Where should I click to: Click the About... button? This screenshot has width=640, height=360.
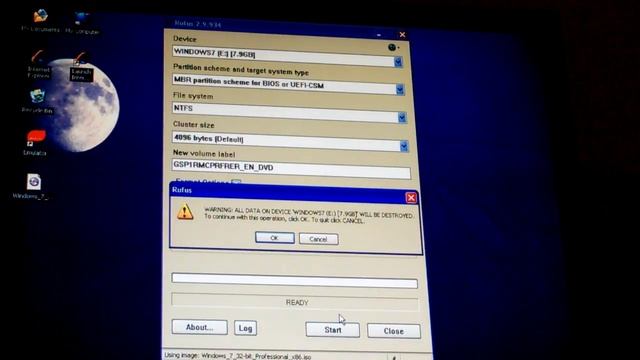[x=200, y=327]
